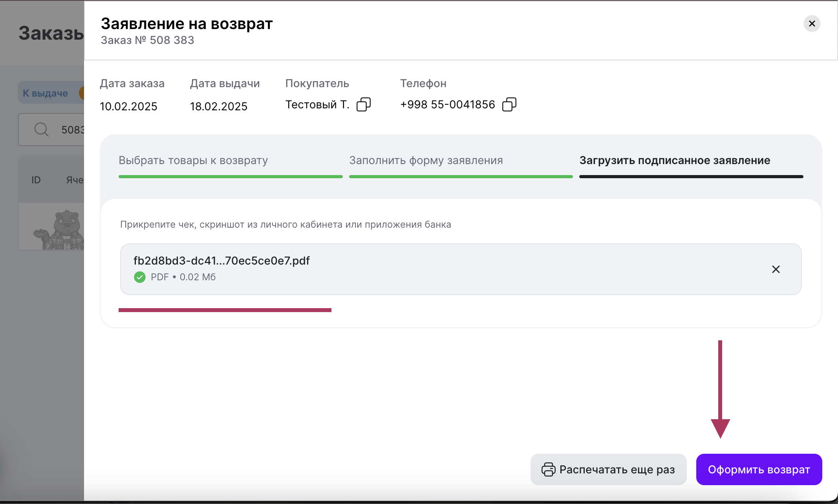Click the uploaded file name fb2d8bd3...pdf
The height and width of the screenshot is (504, 838).
coord(221,261)
